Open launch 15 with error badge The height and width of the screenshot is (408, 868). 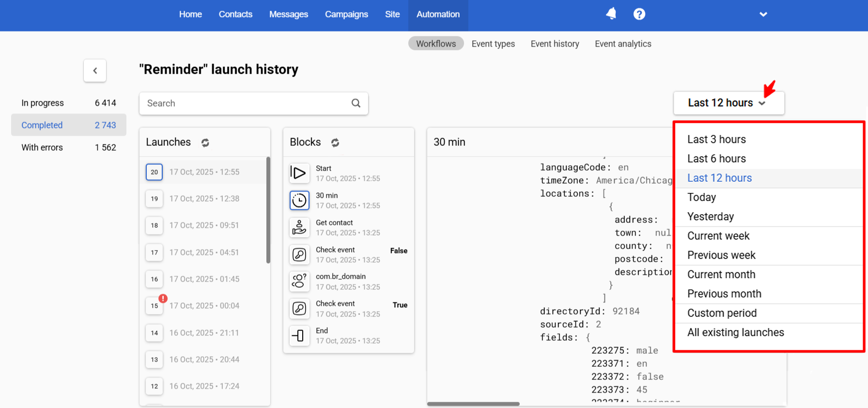[x=154, y=306]
